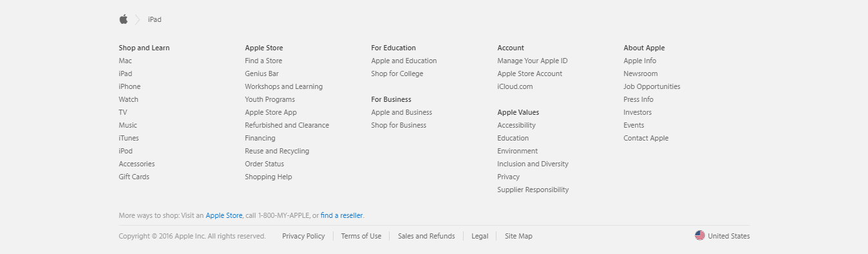Image resolution: width=868 pixels, height=254 pixels.
Task: Click the United States flag icon
Action: [x=700, y=235]
